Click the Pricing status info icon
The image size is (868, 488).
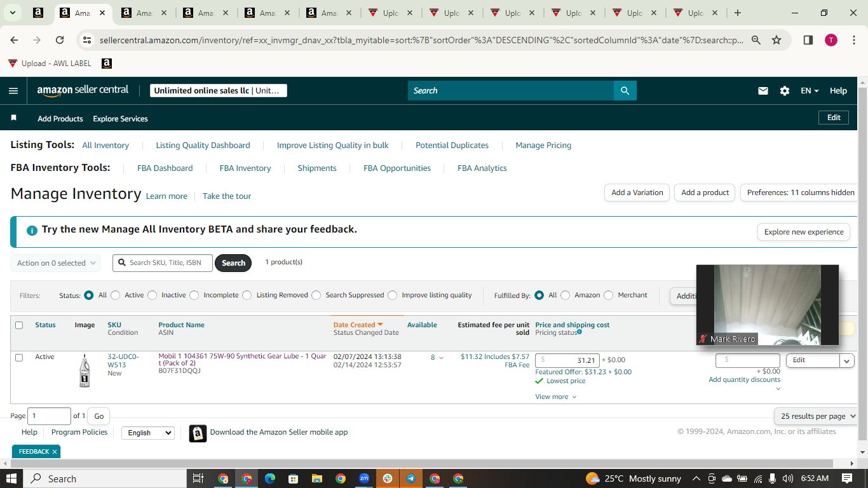[x=580, y=332]
